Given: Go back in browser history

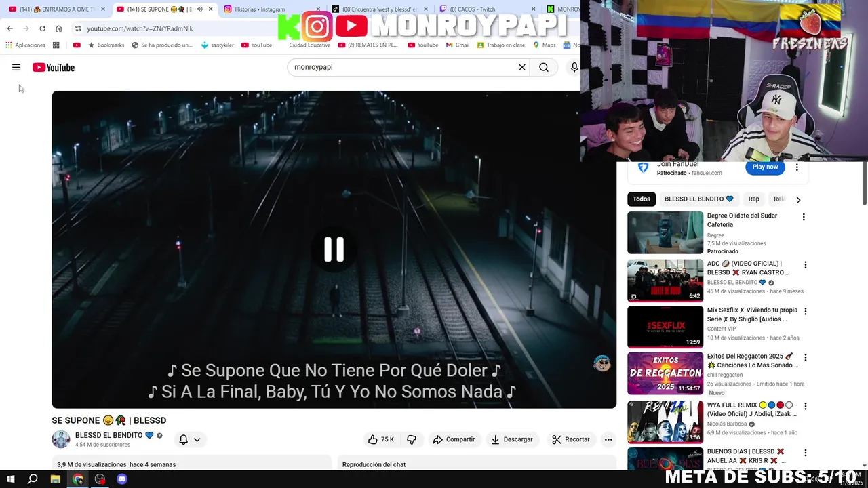Looking at the screenshot, I should 9,28.
